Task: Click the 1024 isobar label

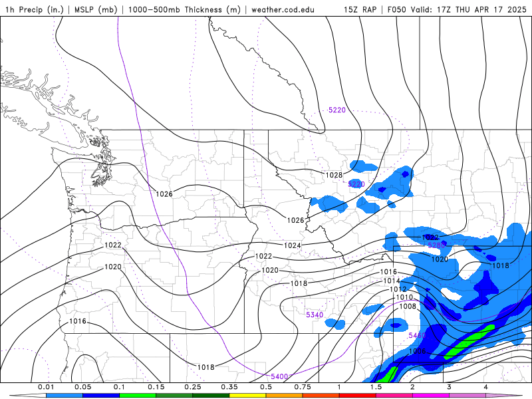Action: 292,245
